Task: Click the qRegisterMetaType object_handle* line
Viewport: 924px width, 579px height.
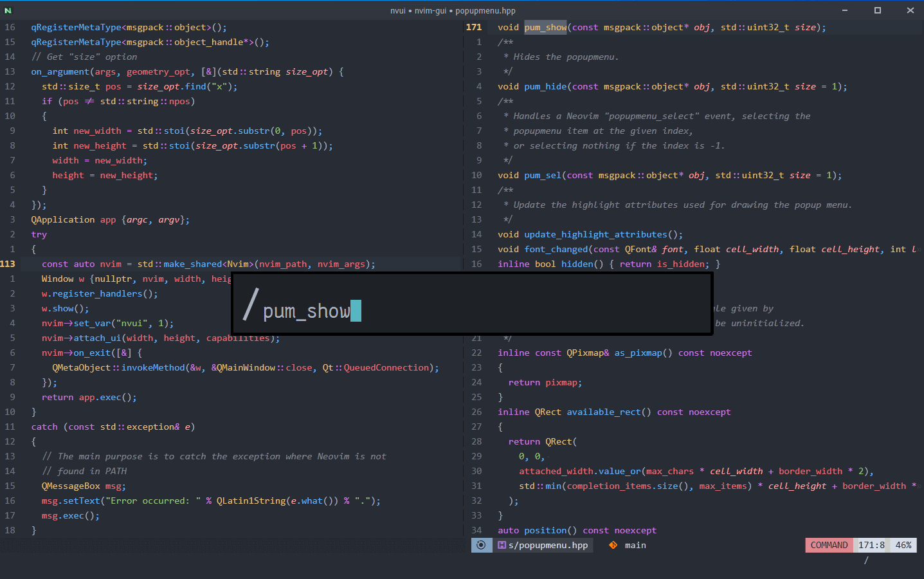Action: pyautogui.click(x=150, y=42)
